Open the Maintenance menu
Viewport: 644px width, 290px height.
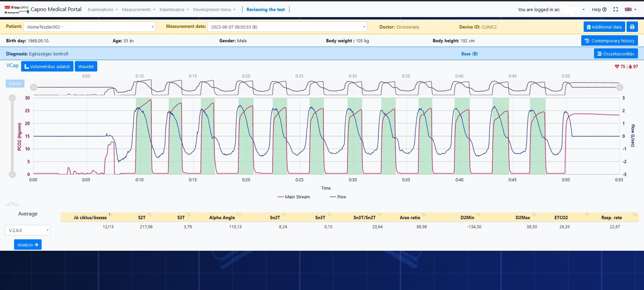174,9
